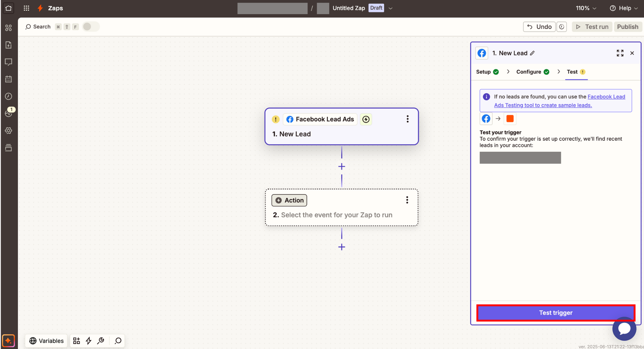This screenshot has width=644, height=349.
Task: Click the Test run button
Action: [592, 27]
